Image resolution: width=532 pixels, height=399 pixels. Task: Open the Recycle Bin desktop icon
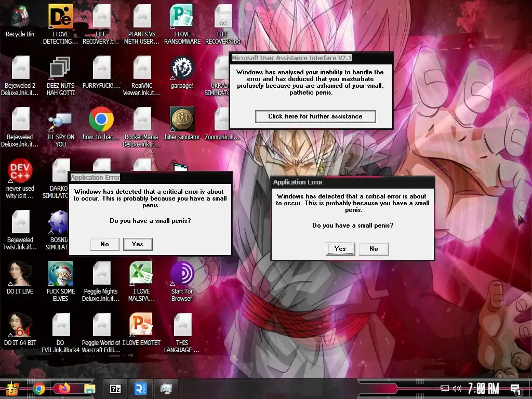(20, 16)
